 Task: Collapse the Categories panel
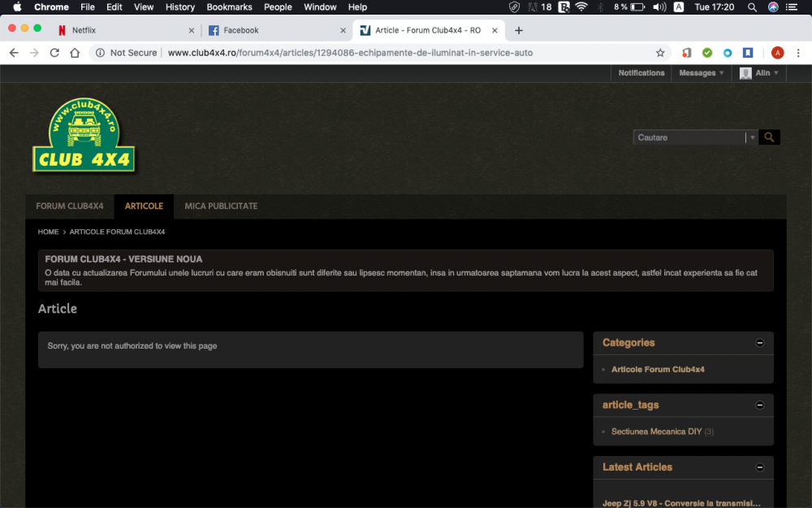(x=760, y=343)
